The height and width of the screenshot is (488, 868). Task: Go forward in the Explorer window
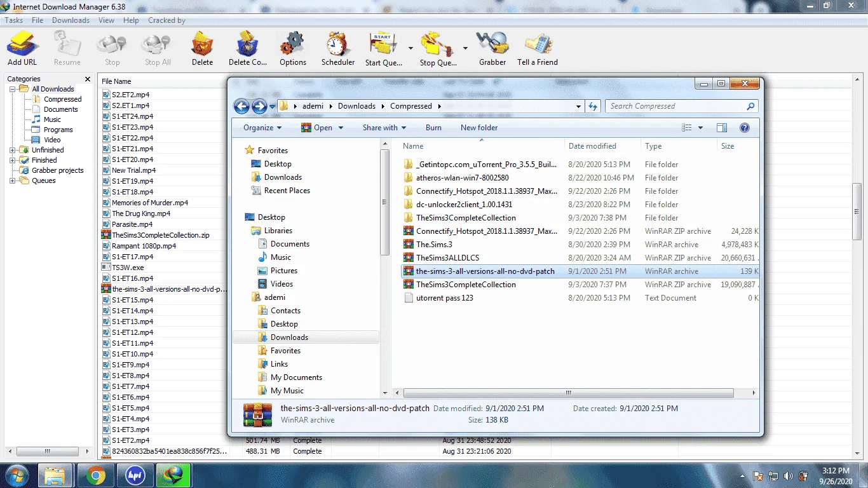[x=259, y=106]
